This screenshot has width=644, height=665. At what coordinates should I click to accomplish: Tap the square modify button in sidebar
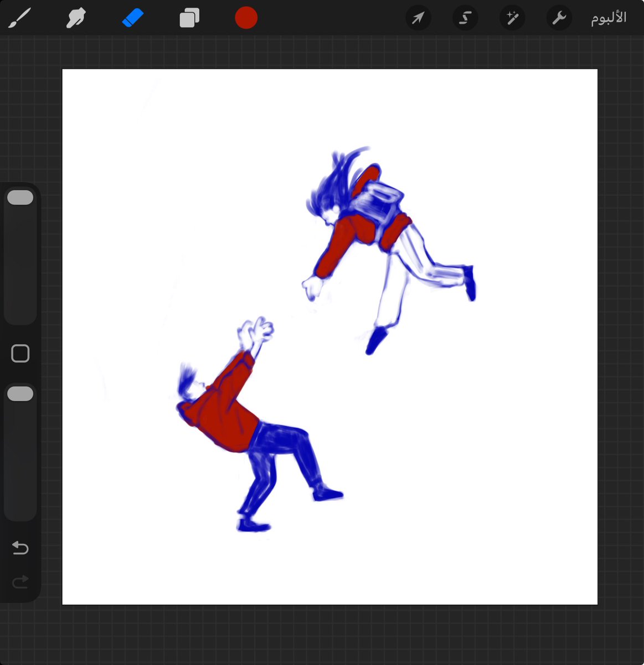click(x=20, y=354)
